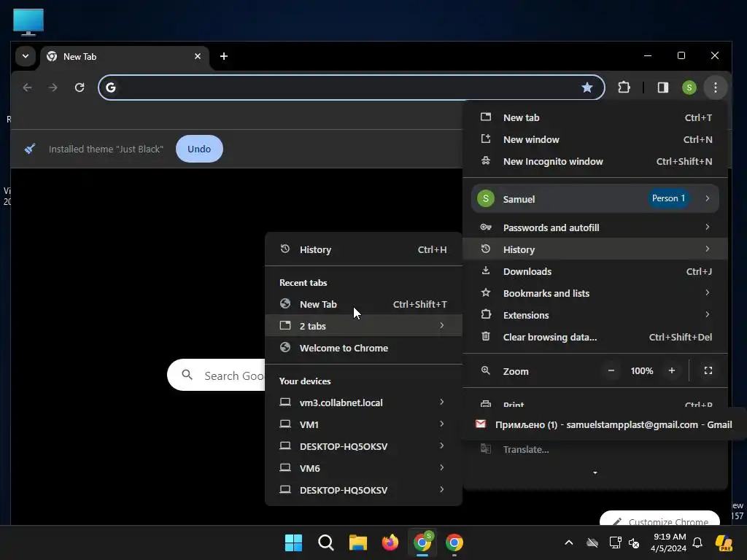Expand the VM1 device tabs
Image resolution: width=747 pixels, height=560 pixels.
coord(363,424)
